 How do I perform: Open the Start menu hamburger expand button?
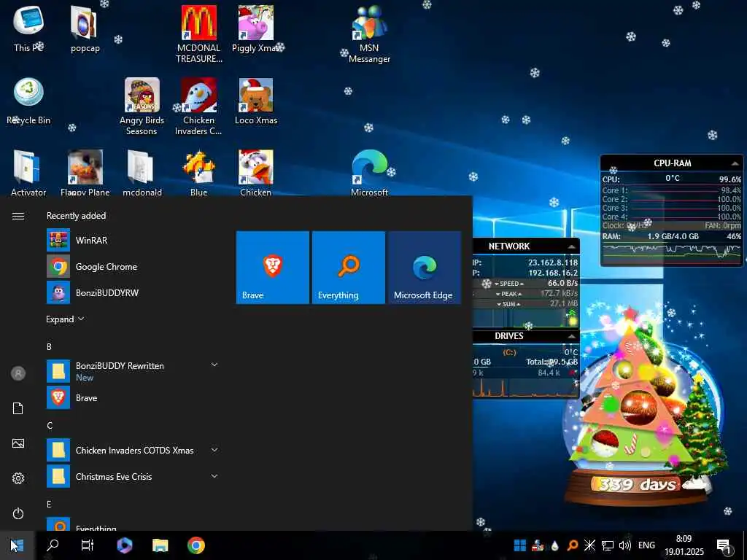pyautogui.click(x=18, y=216)
